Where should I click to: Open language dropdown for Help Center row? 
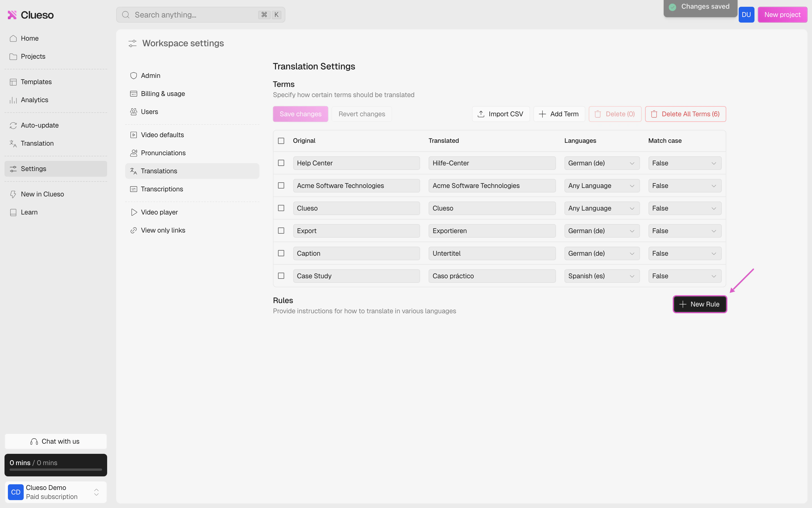click(x=602, y=163)
